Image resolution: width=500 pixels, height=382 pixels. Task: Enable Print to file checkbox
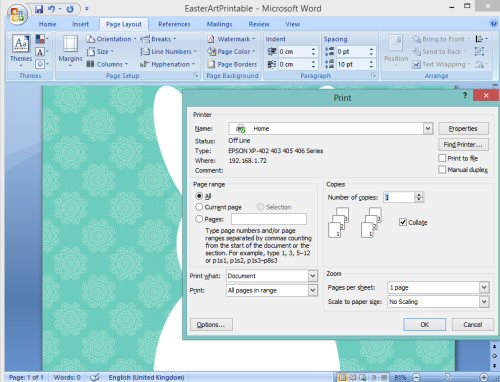click(442, 158)
